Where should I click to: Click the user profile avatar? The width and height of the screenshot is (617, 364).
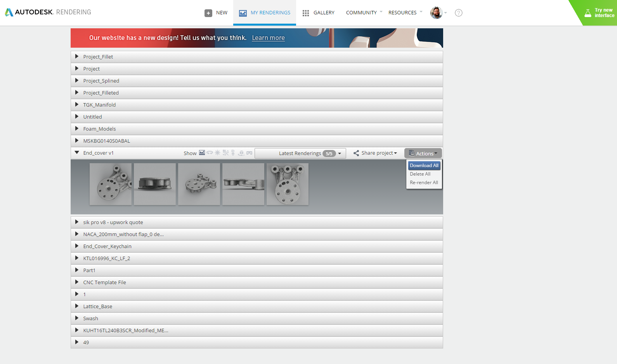436,13
